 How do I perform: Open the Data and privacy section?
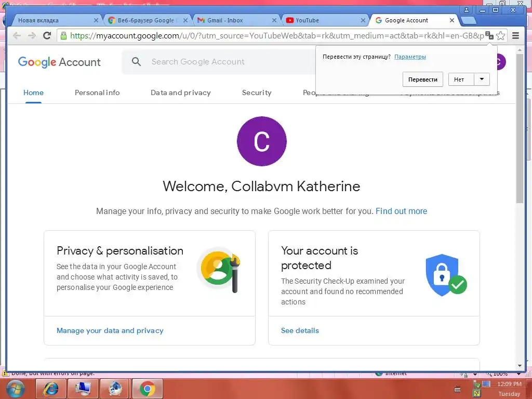tap(180, 92)
